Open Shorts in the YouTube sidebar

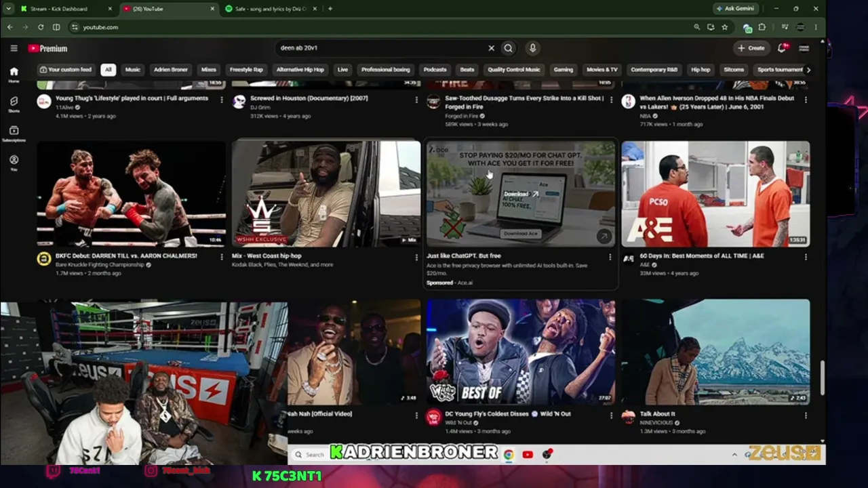click(14, 104)
